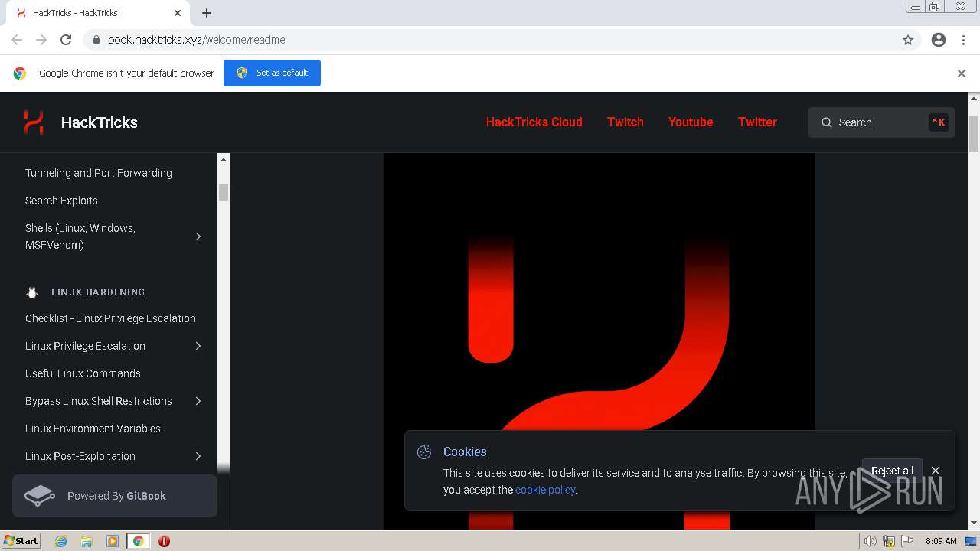Click the Start button
The width and height of the screenshot is (980, 551).
coord(21,541)
